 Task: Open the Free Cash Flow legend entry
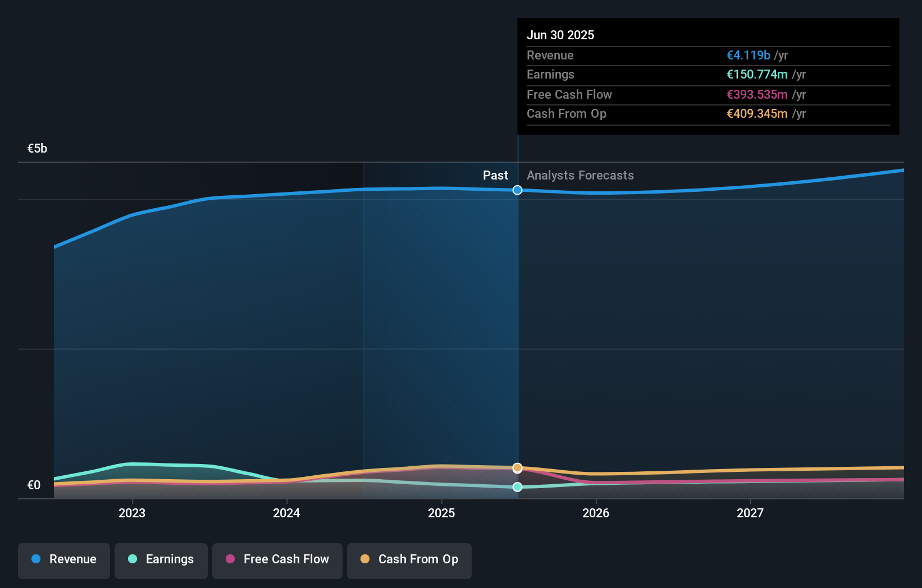[277, 559]
